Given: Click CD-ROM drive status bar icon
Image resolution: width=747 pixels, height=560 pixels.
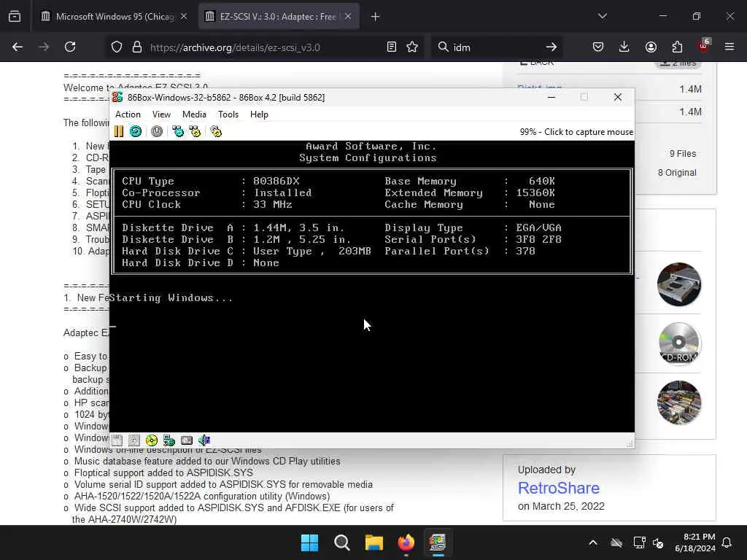Looking at the screenshot, I should 152,440.
